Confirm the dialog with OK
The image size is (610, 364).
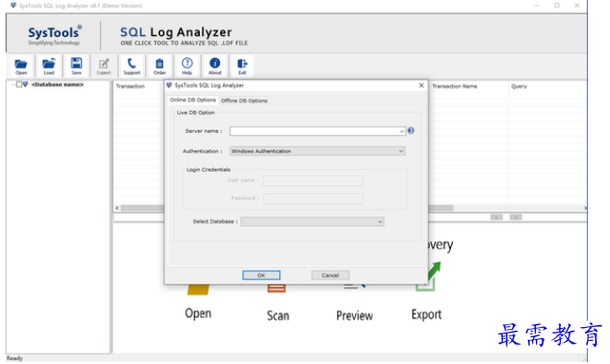[261, 275]
